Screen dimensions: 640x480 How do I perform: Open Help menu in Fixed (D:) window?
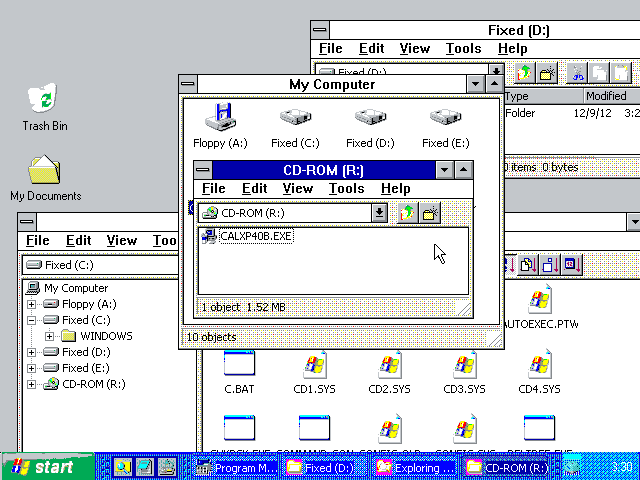(512, 49)
